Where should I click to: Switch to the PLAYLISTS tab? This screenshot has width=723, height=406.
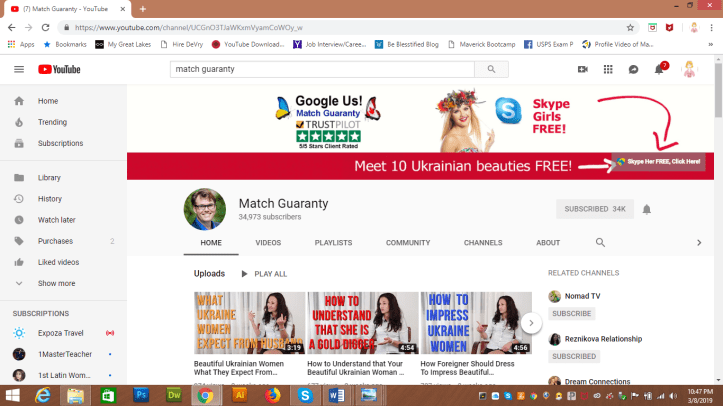pos(333,242)
